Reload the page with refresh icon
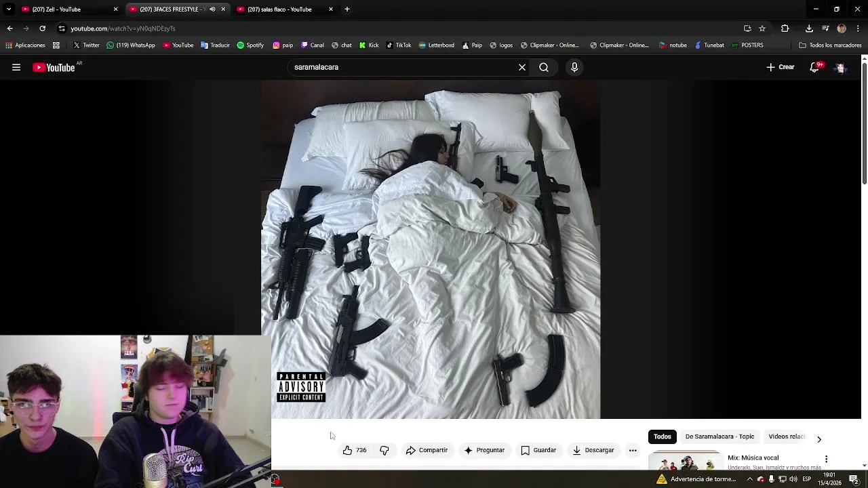 coord(42,28)
